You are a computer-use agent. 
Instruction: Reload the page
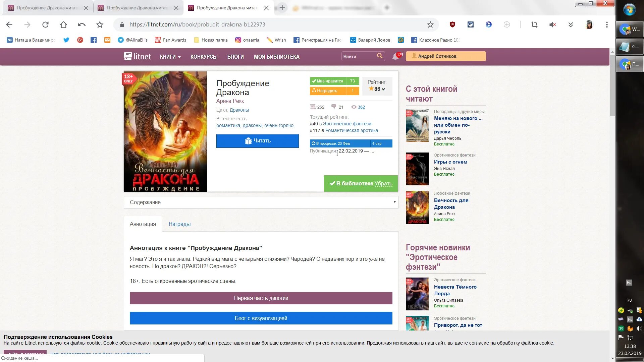point(45,24)
